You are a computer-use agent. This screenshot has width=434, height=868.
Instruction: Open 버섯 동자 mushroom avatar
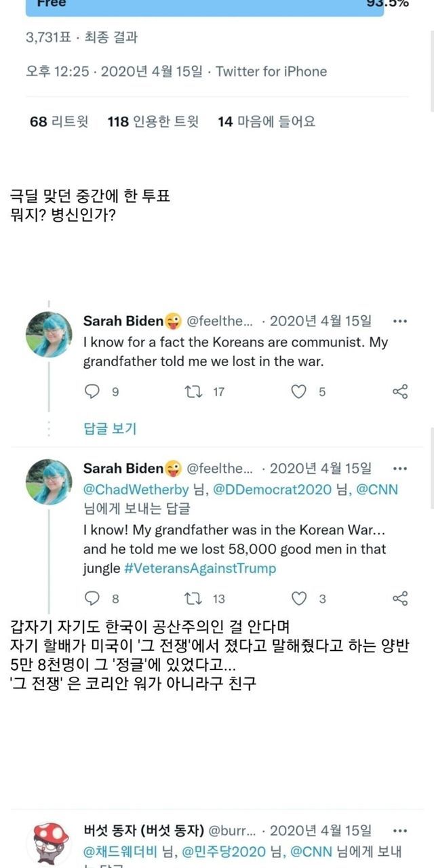49,841
